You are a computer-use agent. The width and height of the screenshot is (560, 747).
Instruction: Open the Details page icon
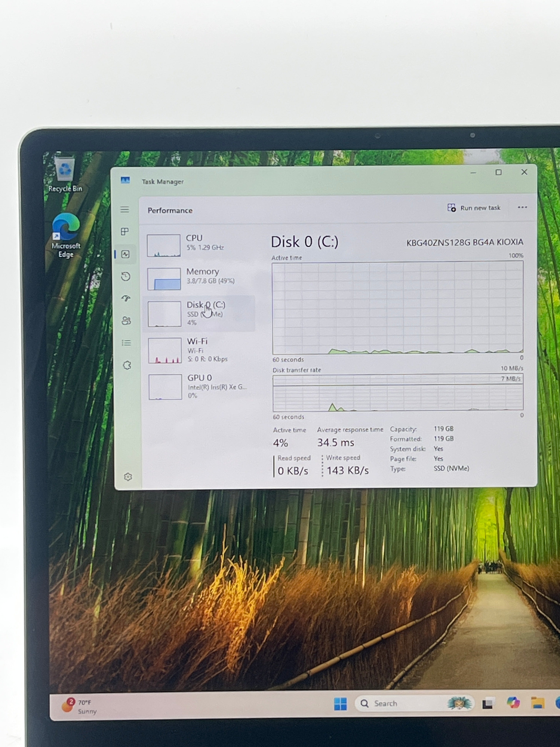click(127, 343)
